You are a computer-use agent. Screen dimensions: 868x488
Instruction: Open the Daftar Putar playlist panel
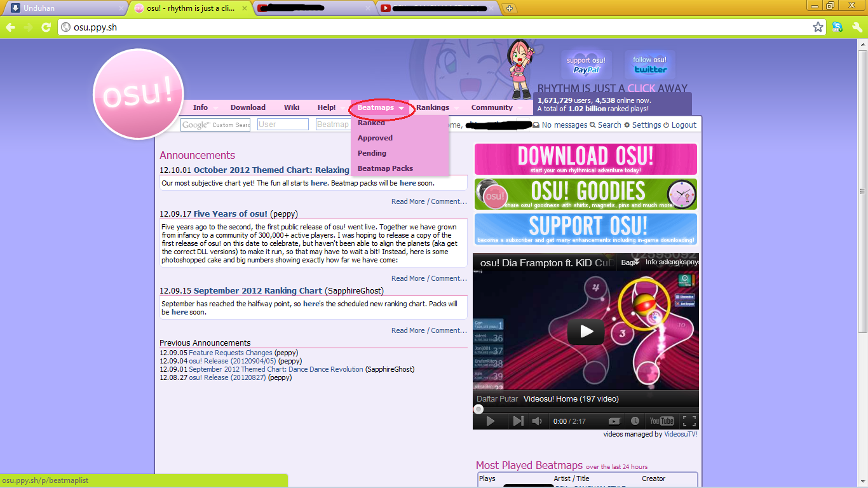496,399
